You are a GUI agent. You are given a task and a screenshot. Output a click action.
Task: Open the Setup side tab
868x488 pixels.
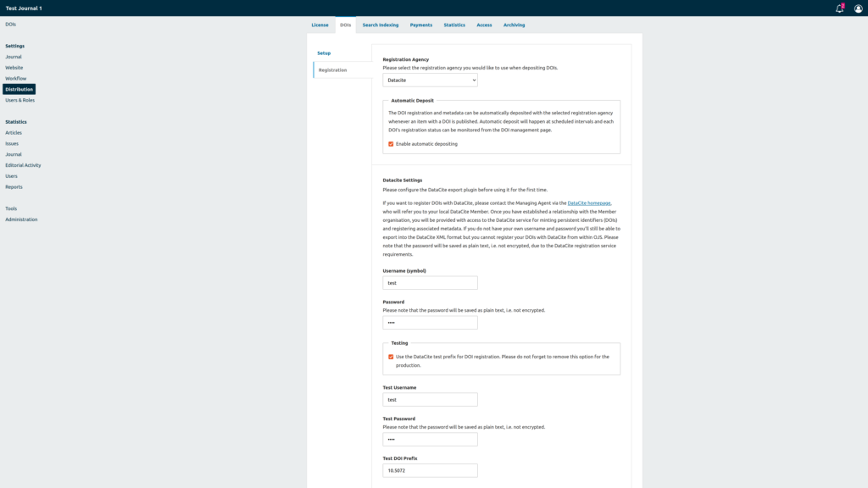click(324, 53)
